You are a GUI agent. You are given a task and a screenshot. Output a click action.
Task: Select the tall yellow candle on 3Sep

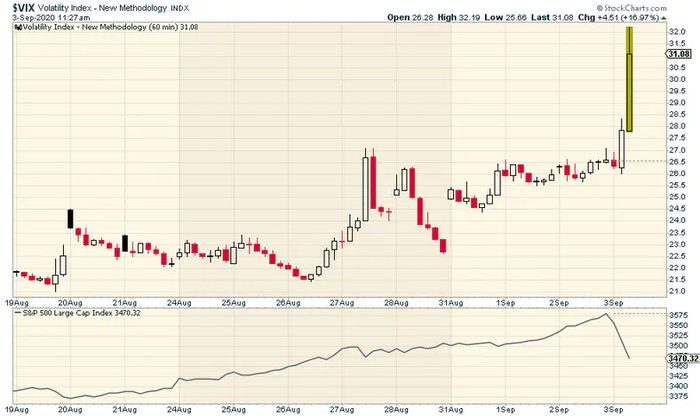(629, 79)
